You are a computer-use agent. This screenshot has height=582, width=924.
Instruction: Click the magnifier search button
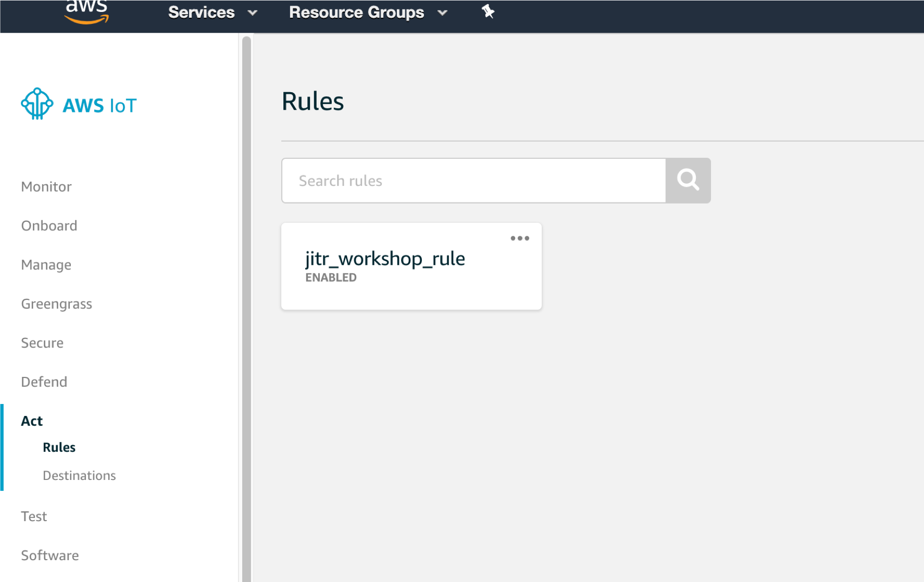click(x=688, y=181)
